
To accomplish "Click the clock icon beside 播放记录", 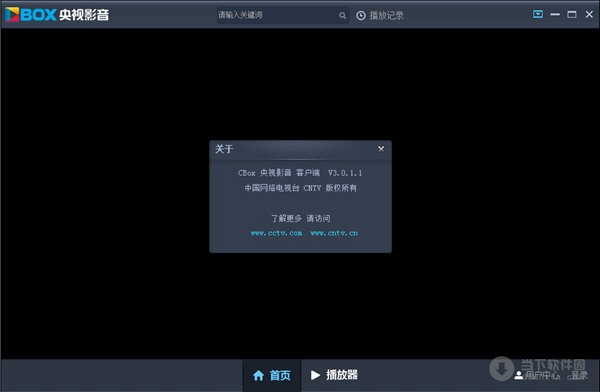I will pos(361,15).
